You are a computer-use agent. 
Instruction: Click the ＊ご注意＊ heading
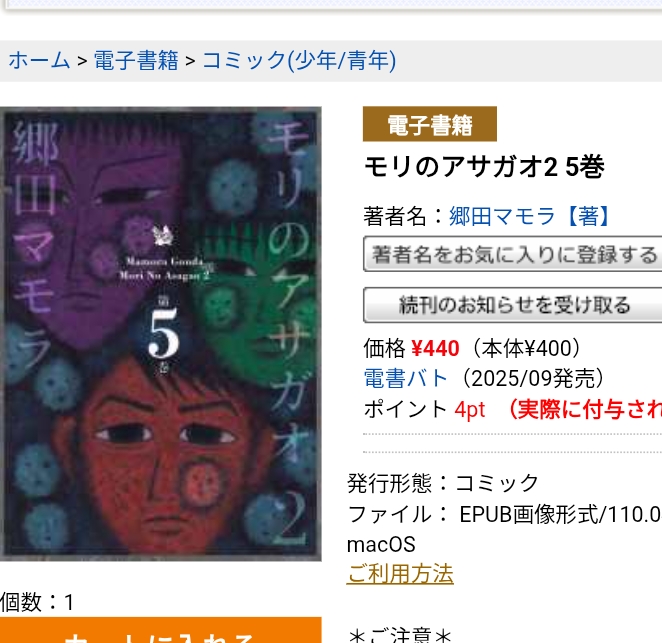point(400,635)
